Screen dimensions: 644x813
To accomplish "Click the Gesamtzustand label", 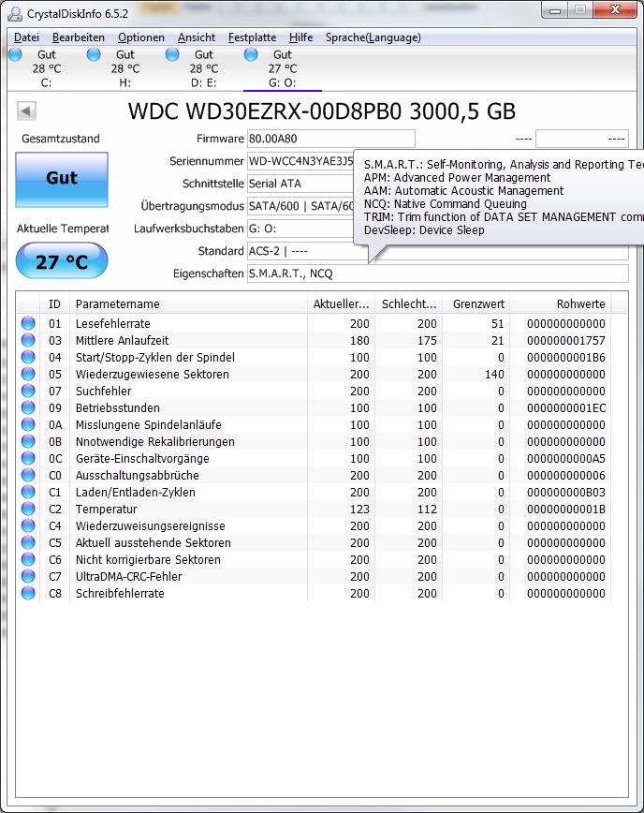I will tap(61, 139).
